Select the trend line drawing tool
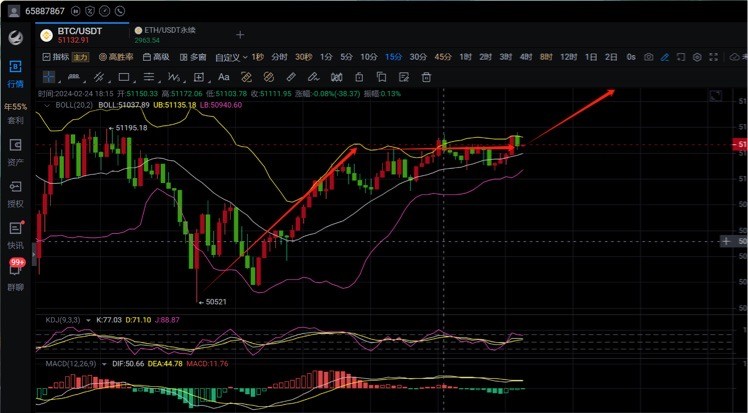This screenshot has width=748, height=413. coord(73,77)
